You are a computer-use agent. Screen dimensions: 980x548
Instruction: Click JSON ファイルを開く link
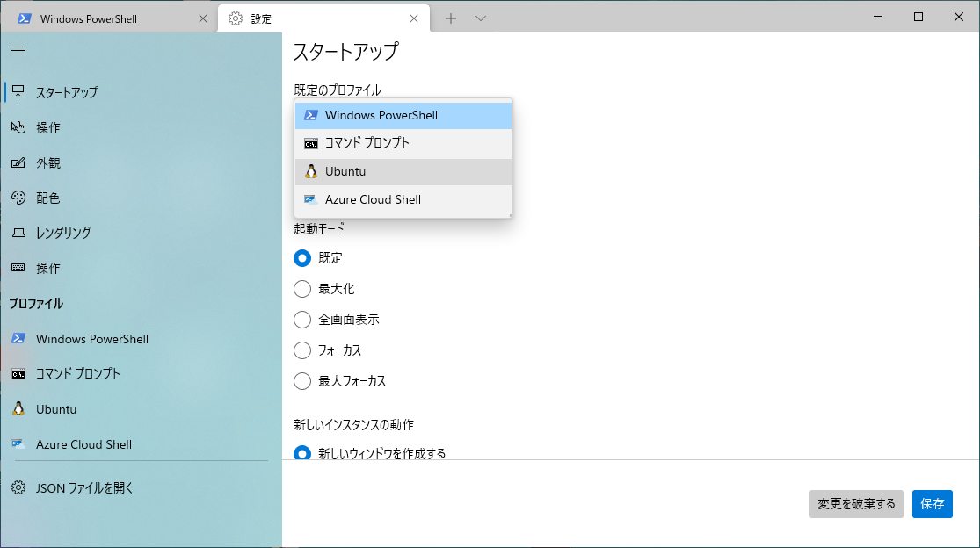pyautogui.click(x=84, y=488)
